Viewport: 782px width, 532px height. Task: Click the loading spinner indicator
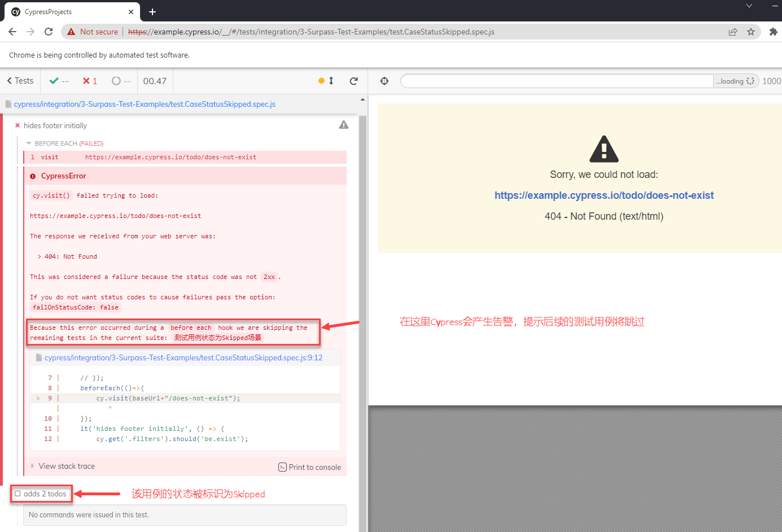click(x=750, y=81)
